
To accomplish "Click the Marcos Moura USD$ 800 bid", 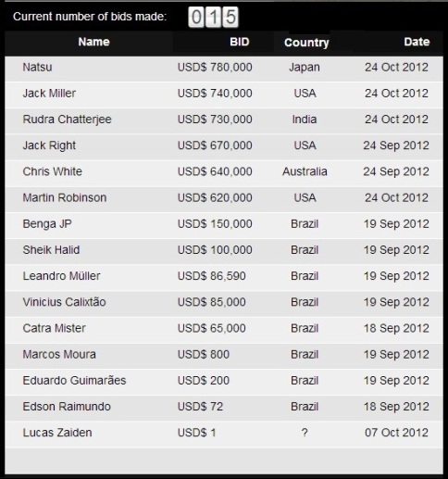I will click(204, 354).
